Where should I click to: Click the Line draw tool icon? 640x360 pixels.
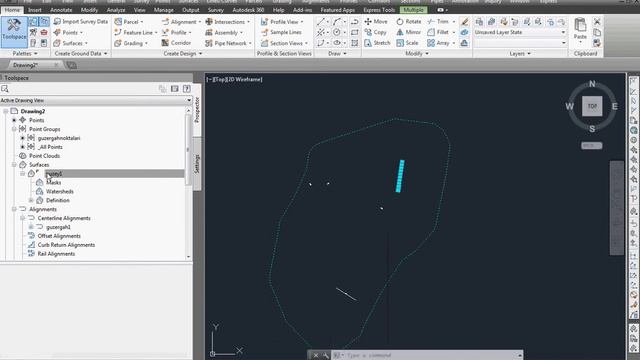pyautogui.click(x=321, y=22)
